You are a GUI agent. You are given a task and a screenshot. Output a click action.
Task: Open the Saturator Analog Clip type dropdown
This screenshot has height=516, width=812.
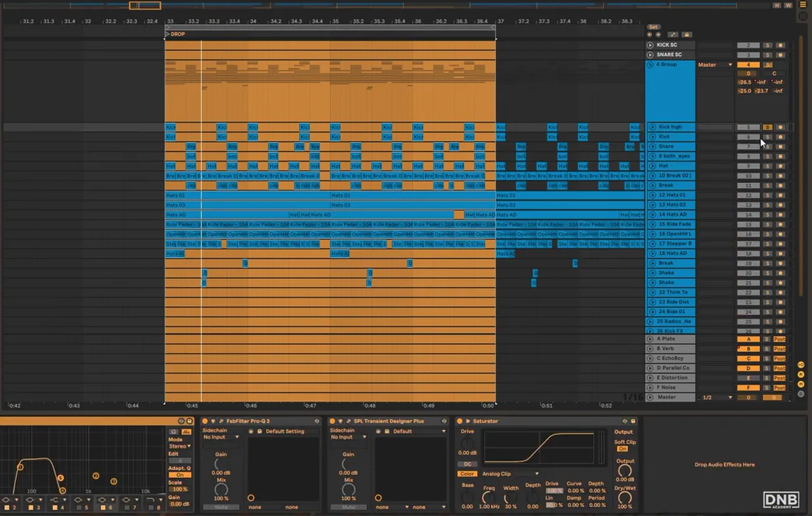pyautogui.click(x=511, y=474)
